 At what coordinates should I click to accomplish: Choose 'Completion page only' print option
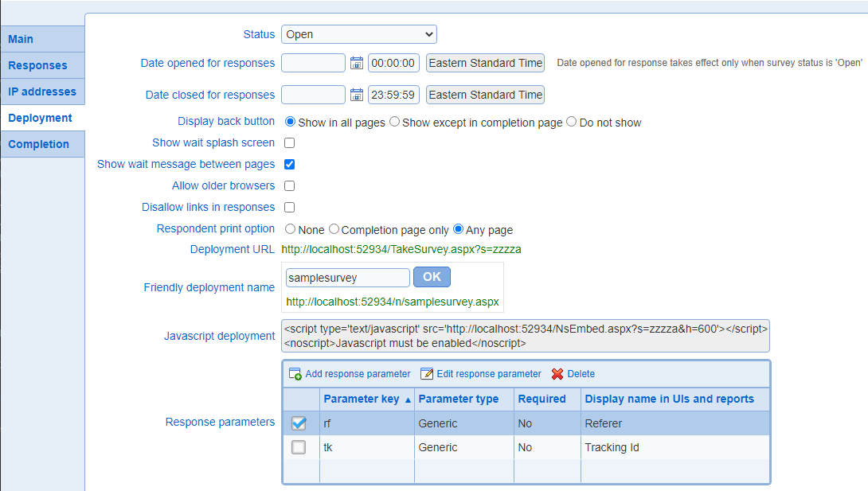click(x=334, y=229)
